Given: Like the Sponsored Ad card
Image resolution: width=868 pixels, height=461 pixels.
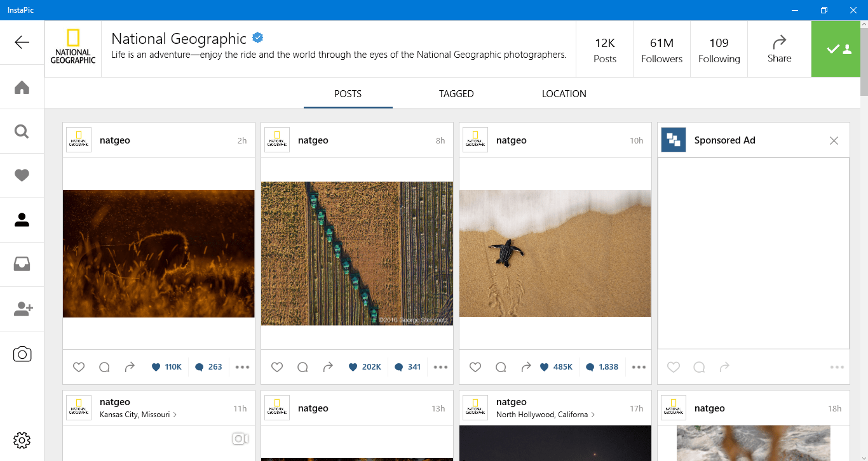Looking at the screenshot, I should (x=674, y=367).
